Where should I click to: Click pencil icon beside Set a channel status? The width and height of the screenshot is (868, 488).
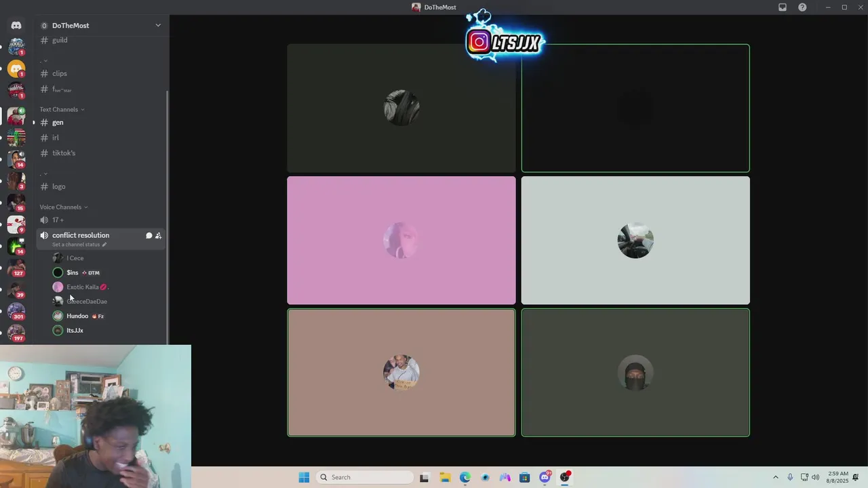[104, 245]
